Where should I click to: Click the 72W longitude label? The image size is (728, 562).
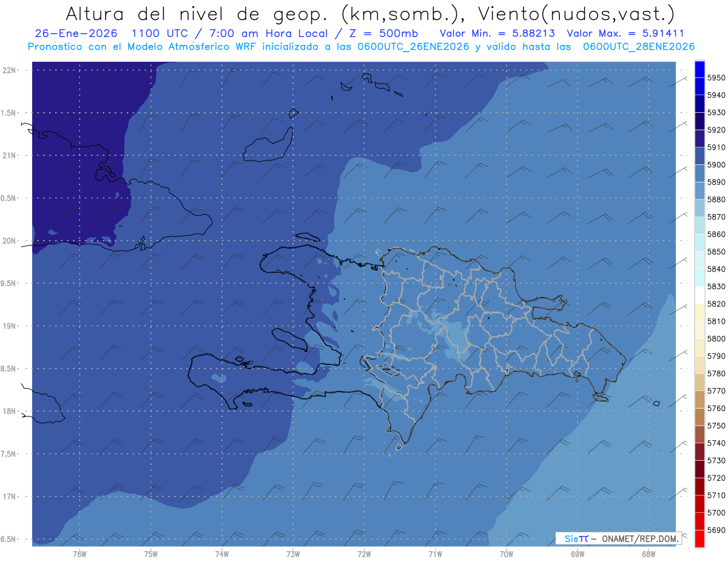coord(364,555)
